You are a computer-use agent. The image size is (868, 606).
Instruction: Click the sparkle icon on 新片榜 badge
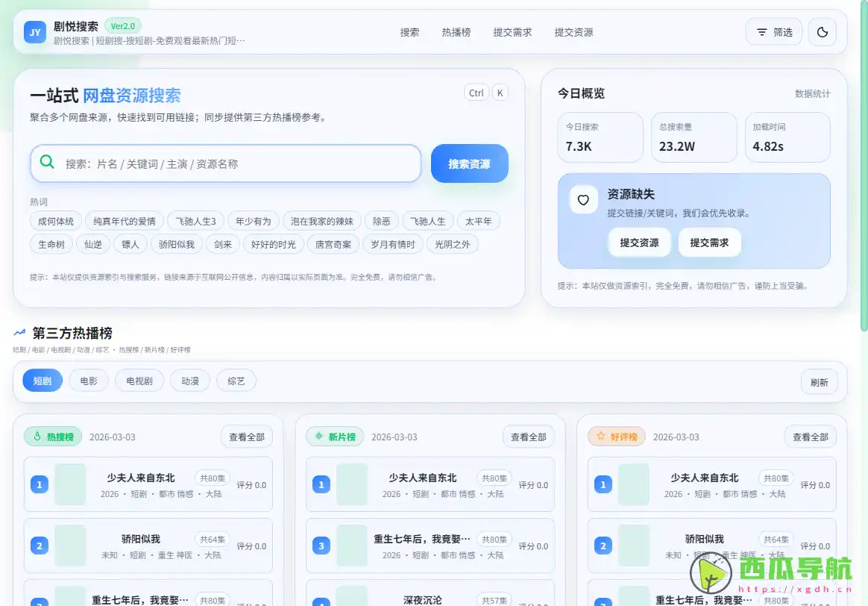(320, 437)
